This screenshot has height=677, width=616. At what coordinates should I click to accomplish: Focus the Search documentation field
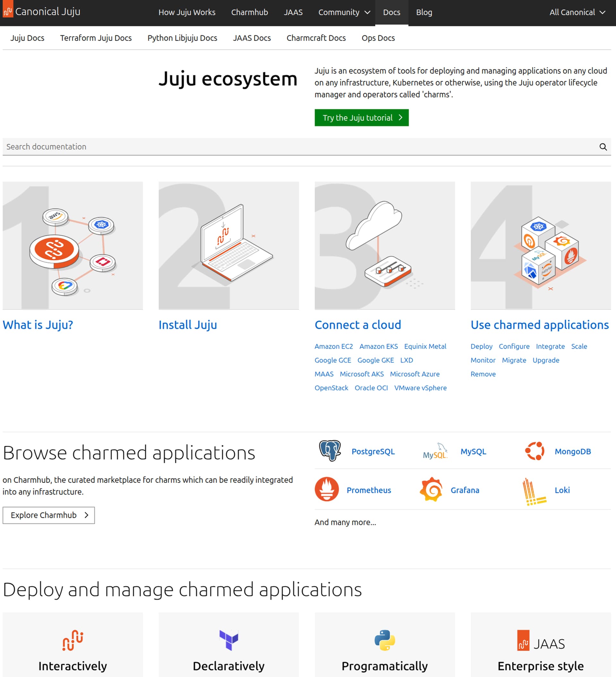click(295, 147)
